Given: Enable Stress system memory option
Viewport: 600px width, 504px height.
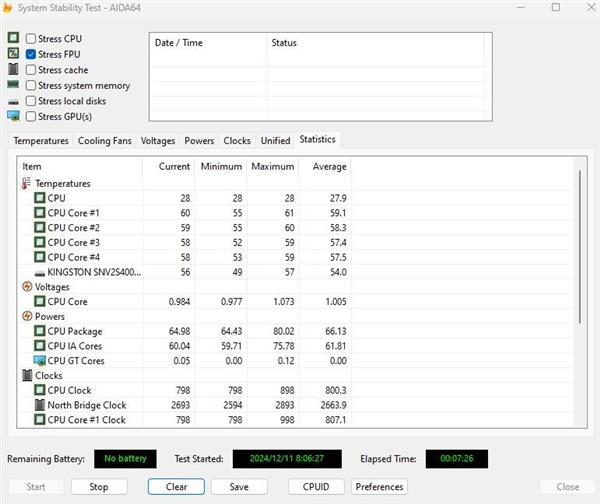Looking at the screenshot, I should click(x=31, y=86).
